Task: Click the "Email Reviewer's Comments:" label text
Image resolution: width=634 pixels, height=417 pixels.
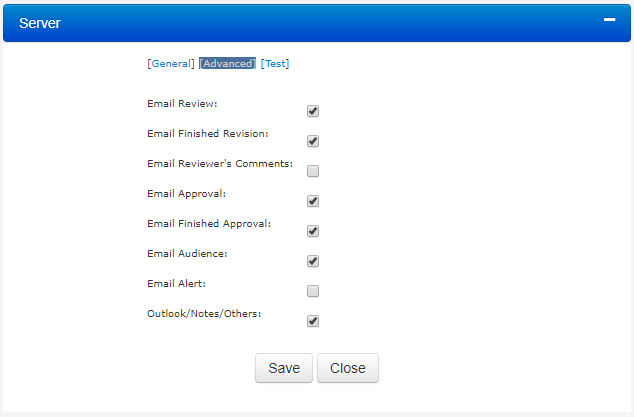Action: point(220,163)
